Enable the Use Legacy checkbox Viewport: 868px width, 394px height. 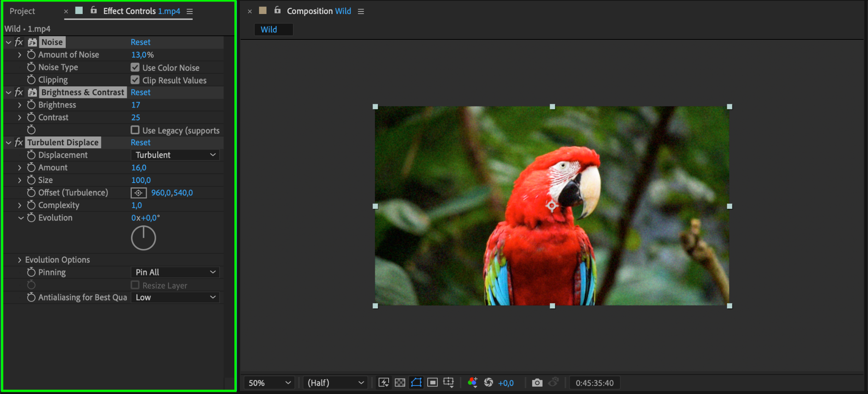(135, 130)
